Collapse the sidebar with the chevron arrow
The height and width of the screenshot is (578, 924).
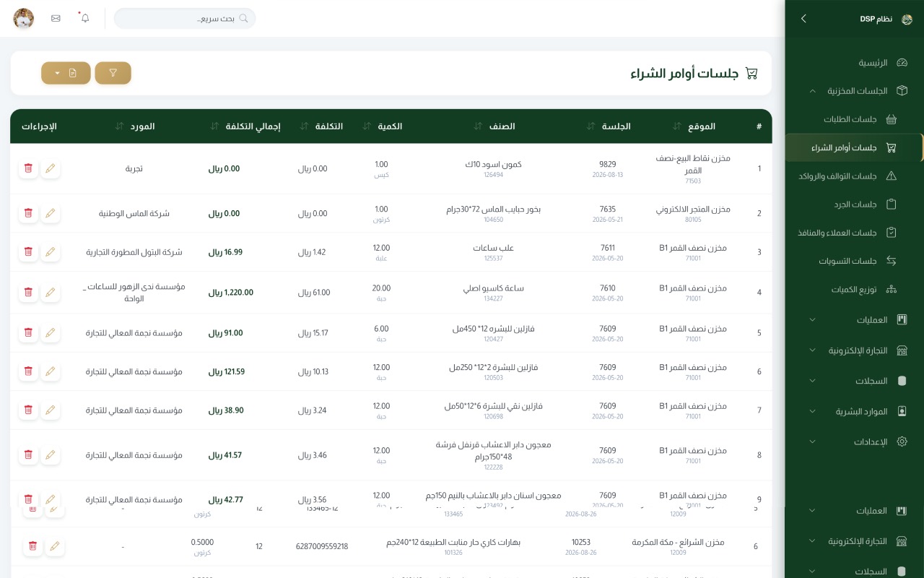(x=803, y=19)
